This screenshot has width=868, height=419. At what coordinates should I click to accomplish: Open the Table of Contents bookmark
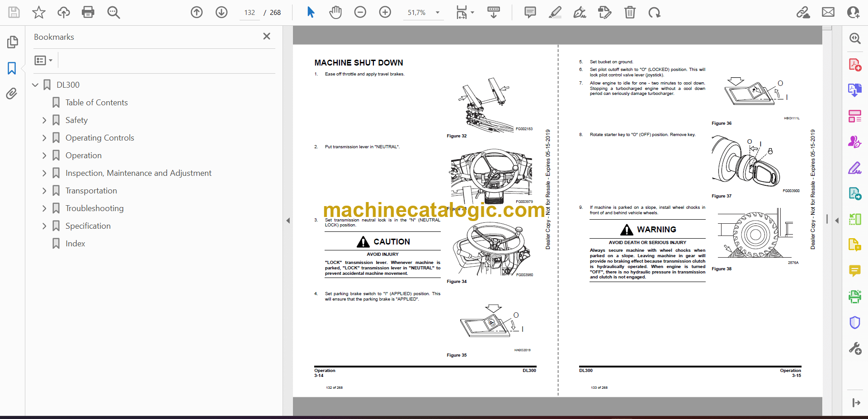pos(96,103)
